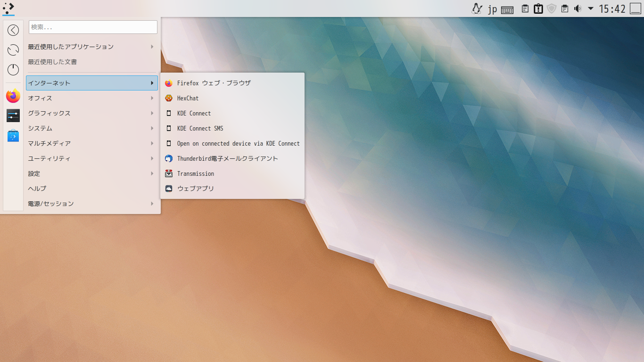
Task: Launch Thunderbird電子メールクライアント
Action: 232,158
